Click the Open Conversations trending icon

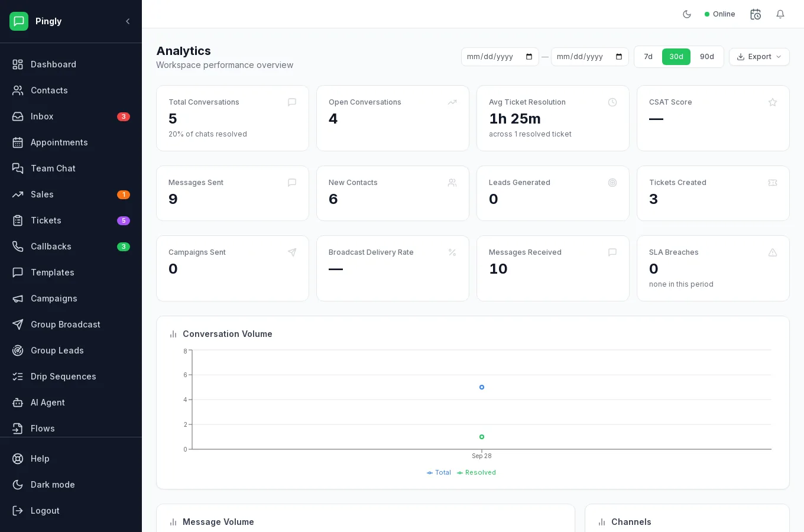click(x=452, y=102)
